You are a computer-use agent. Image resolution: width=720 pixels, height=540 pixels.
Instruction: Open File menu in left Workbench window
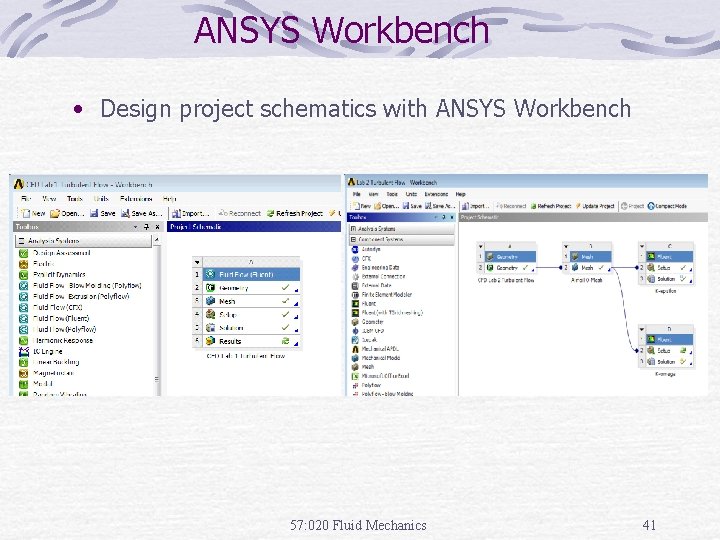(x=26, y=199)
